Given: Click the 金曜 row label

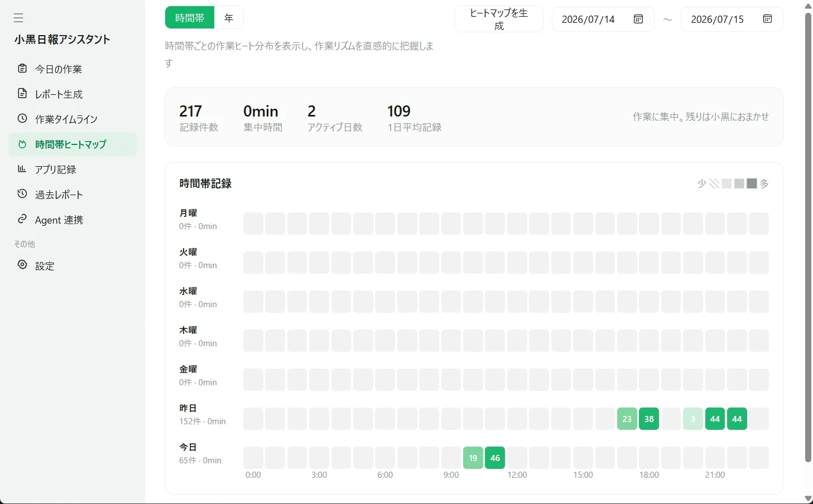Looking at the screenshot, I should [x=188, y=369].
